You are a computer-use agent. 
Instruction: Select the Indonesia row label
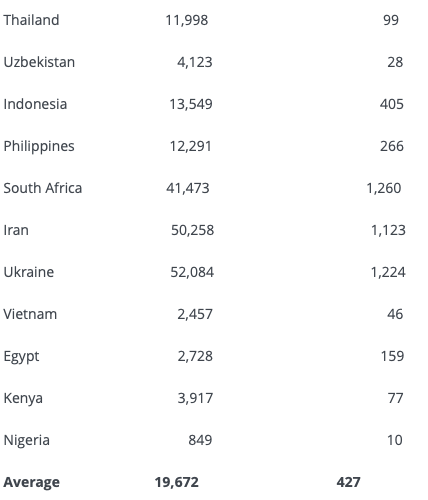[35, 104]
